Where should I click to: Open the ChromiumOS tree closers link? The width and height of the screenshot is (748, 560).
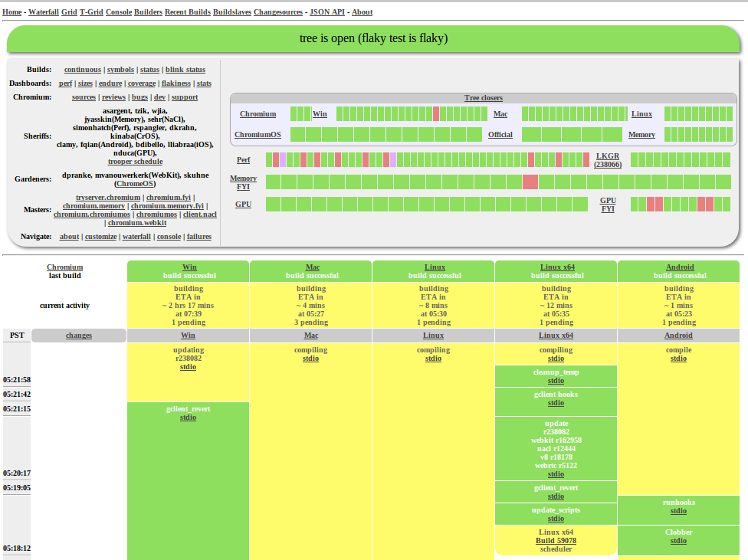[x=258, y=135]
